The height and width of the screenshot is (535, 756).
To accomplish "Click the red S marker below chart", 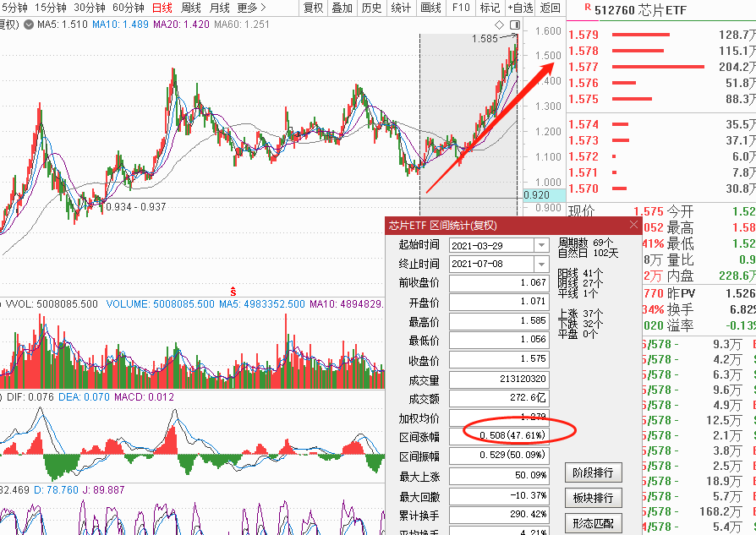I will click(233, 292).
